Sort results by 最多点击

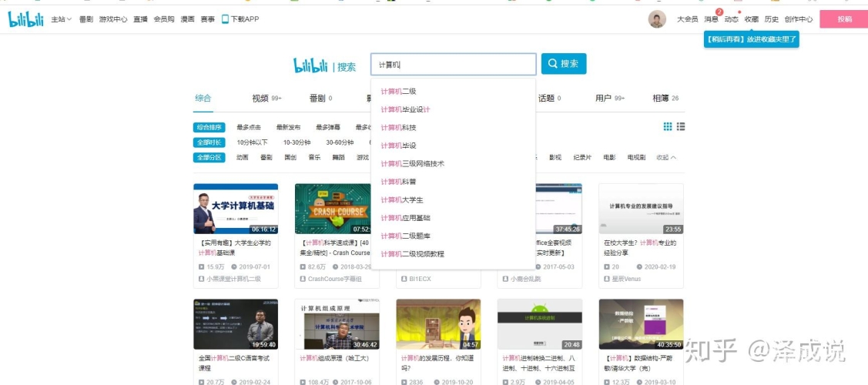(x=249, y=127)
